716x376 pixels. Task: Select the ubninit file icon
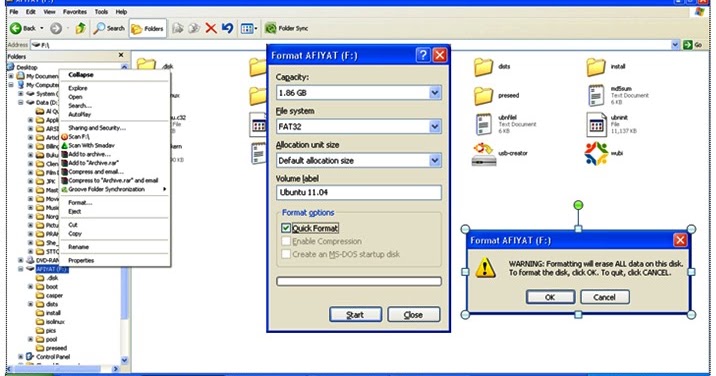tap(596, 125)
